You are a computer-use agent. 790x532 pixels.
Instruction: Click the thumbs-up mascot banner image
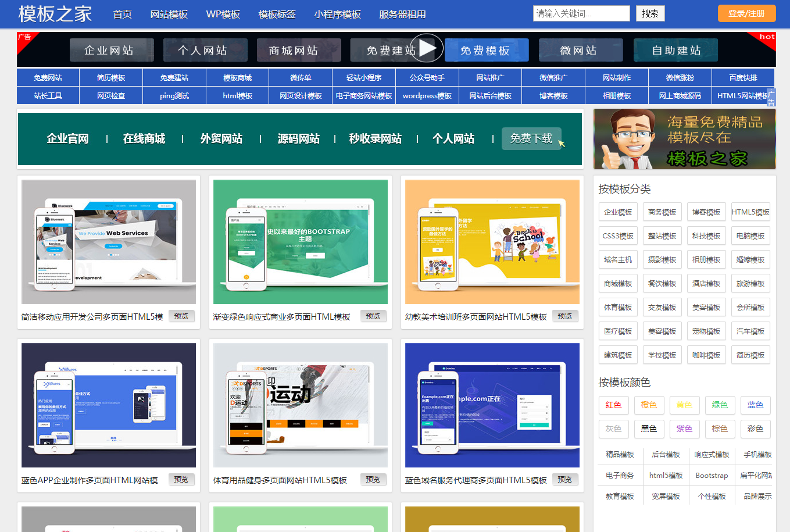(684, 140)
